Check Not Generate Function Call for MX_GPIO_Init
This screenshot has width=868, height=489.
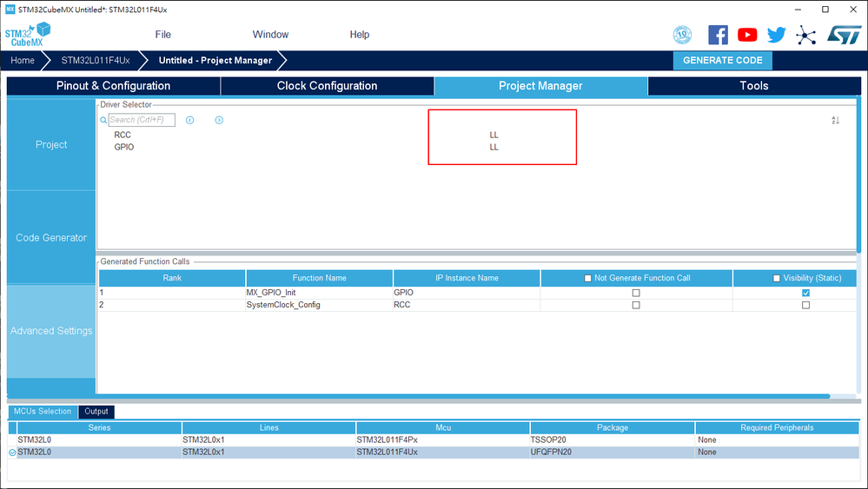636,293
